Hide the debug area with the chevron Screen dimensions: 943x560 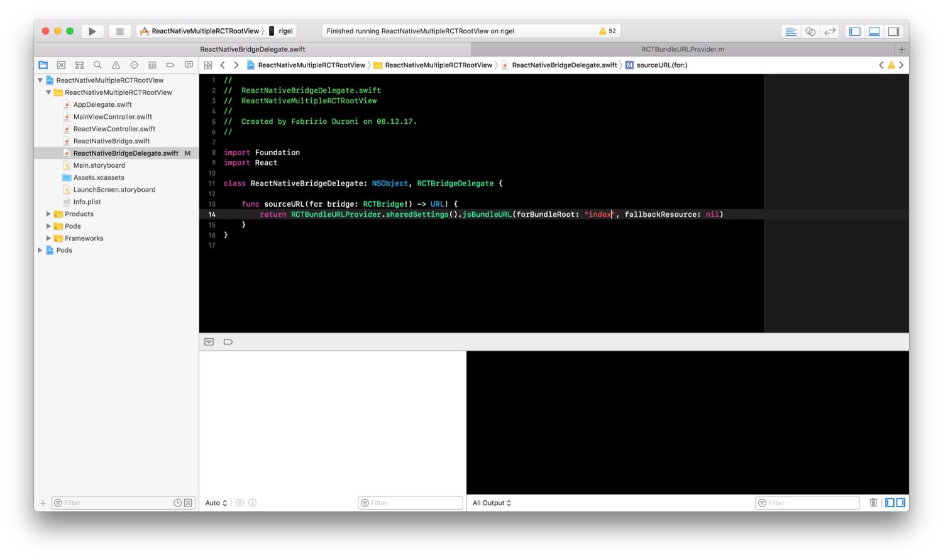tap(209, 342)
